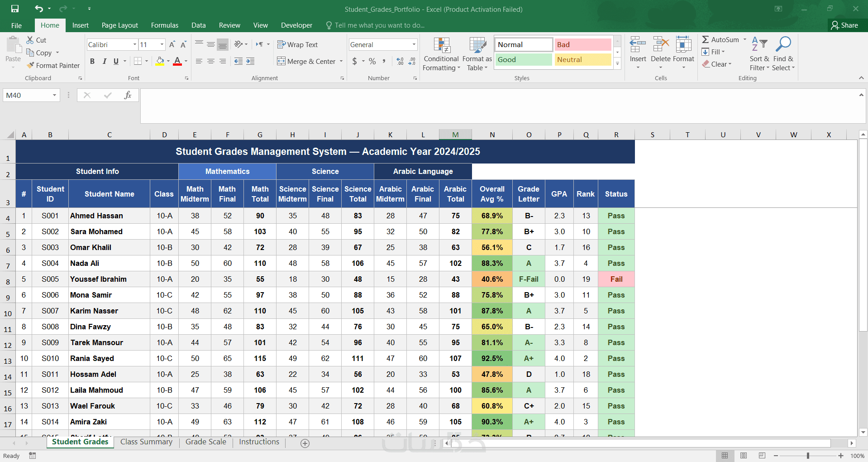Click the Increase Font Size icon

point(172,44)
